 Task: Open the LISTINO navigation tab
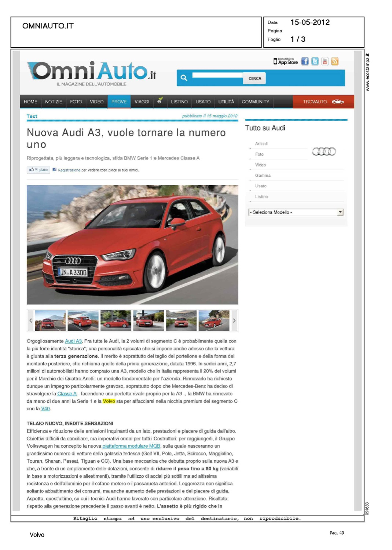[x=179, y=102]
